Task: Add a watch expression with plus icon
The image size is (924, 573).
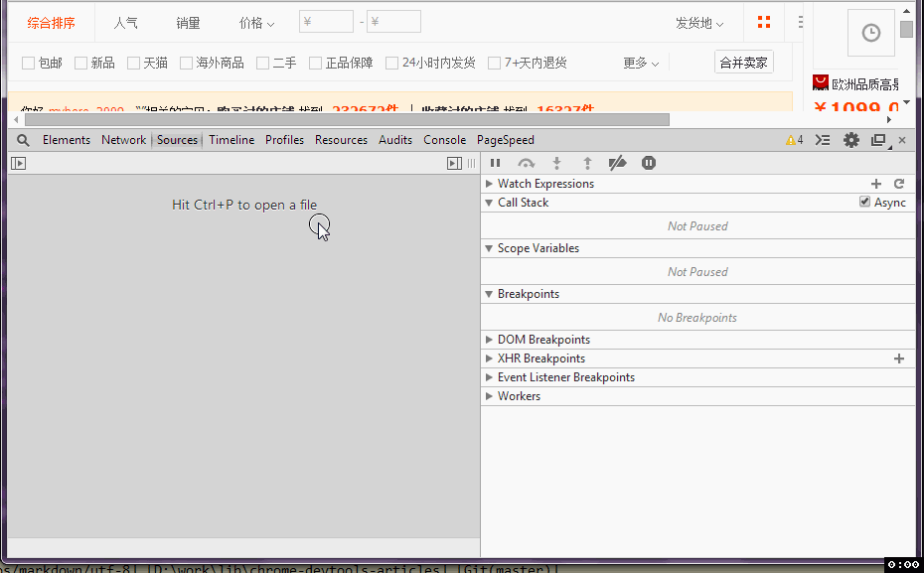Action: [876, 184]
